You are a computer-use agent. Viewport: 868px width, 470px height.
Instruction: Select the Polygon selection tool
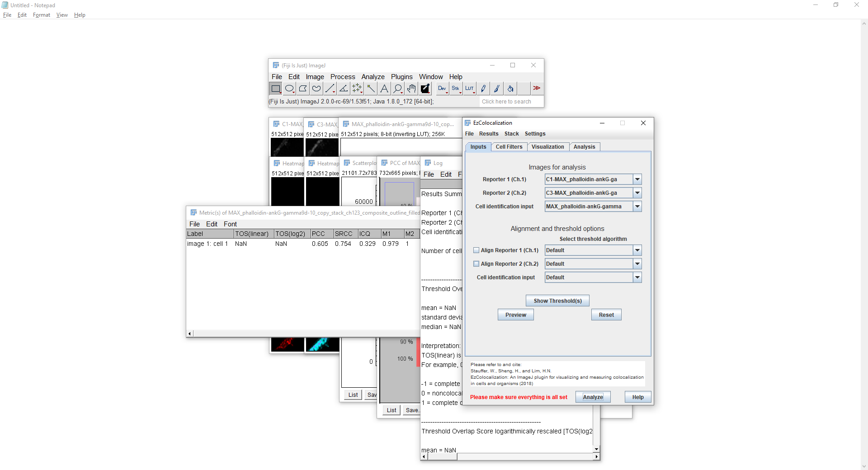tap(303, 89)
